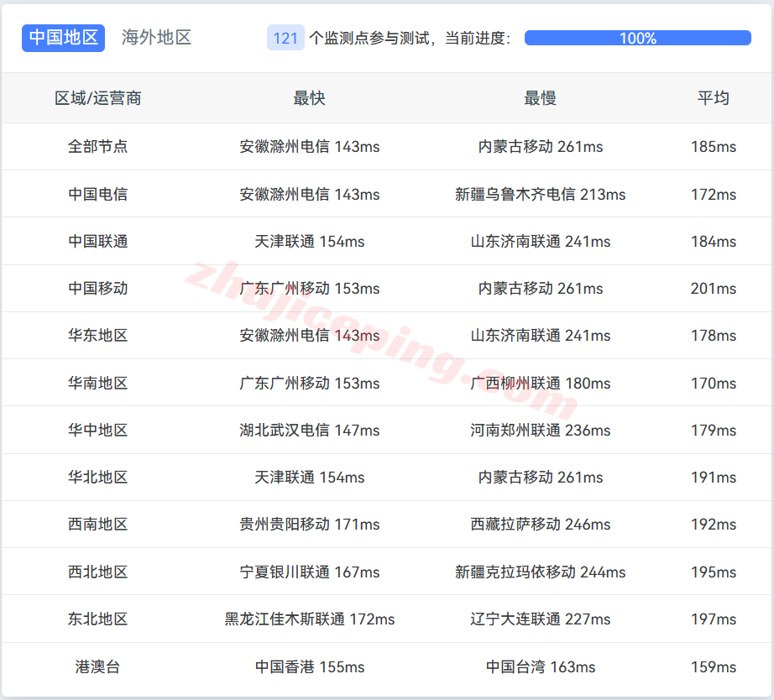Viewport: 774px width, 700px height.
Task: Click 山东济南联通 241ms in 中国联通 row
Action: 540,242
